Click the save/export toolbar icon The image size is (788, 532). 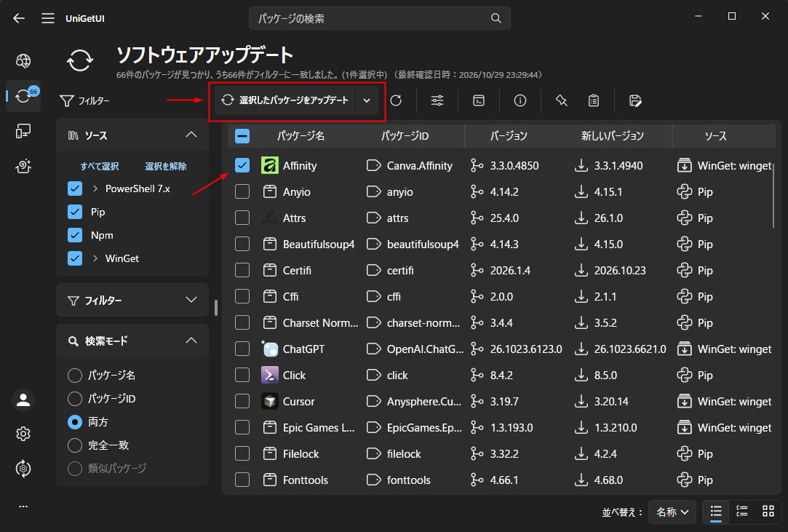point(635,100)
